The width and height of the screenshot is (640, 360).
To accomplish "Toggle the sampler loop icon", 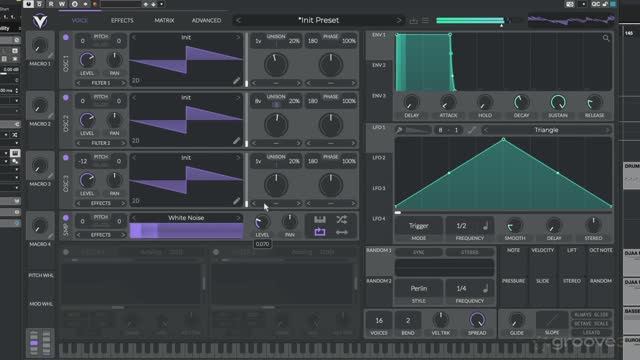I will [x=320, y=232].
